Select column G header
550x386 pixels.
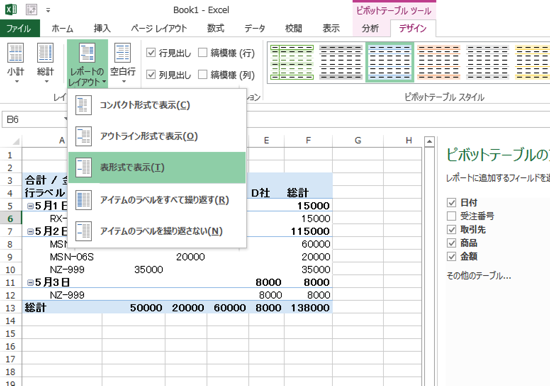[x=358, y=141]
